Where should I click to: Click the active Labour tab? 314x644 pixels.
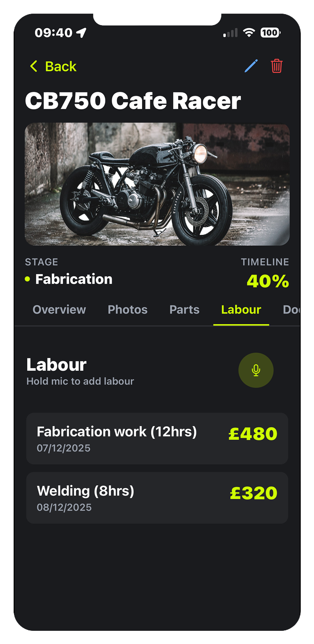point(241,310)
